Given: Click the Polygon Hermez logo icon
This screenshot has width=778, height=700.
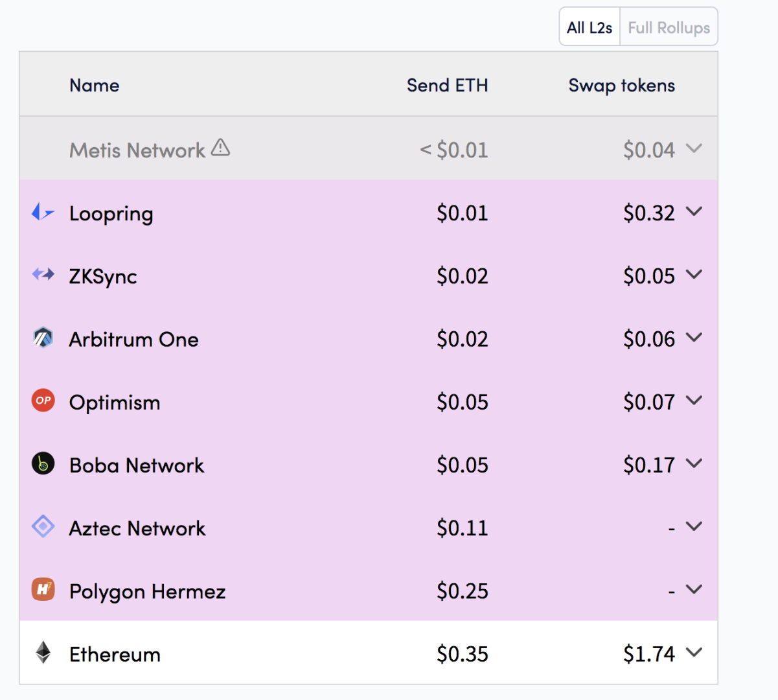Looking at the screenshot, I should point(43,589).
